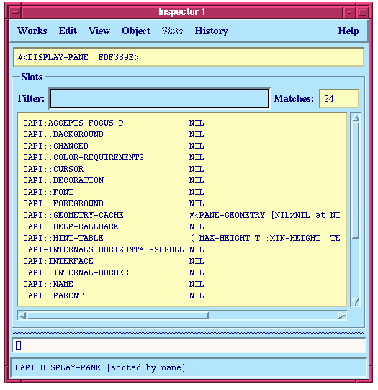Screen dimensions: 378x390
Task: Open the grayed-out Slots menu
Action: pyautogui.click(x=172, y=31)
